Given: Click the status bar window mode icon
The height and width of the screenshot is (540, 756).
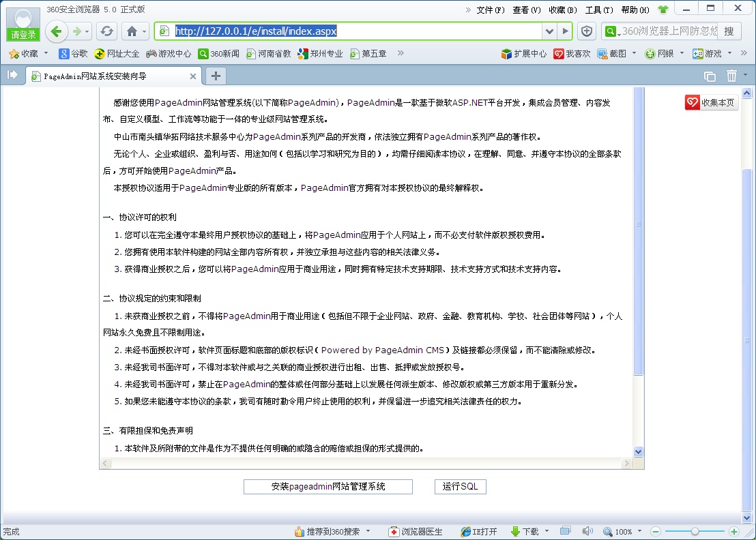Looking at the screenshot, I should [x=565, y=531].
